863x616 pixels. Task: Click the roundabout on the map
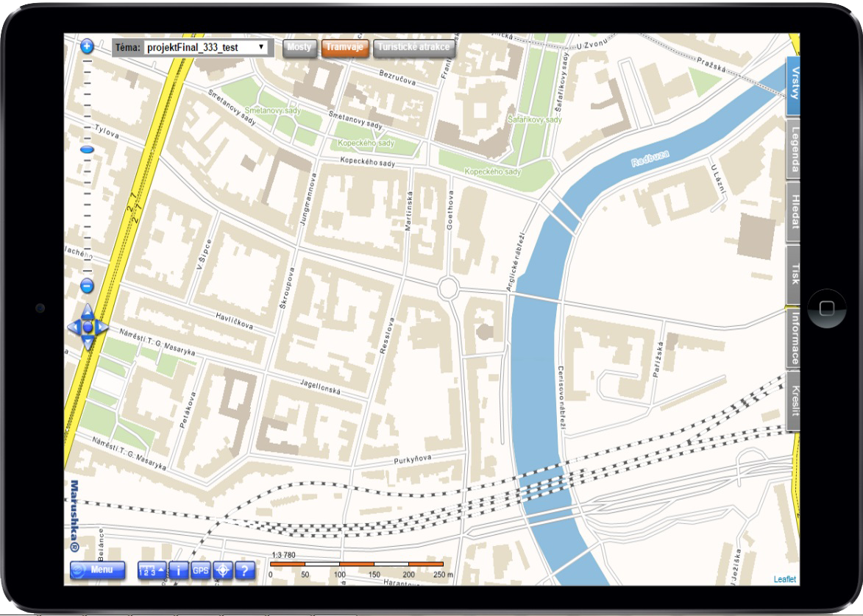pyautogui.click(x=448, y=288)
